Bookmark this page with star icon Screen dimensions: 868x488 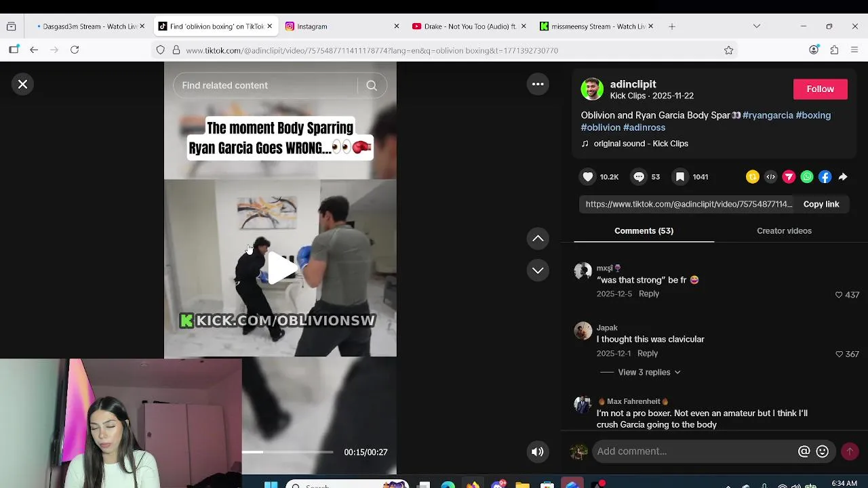pos(728,50)
